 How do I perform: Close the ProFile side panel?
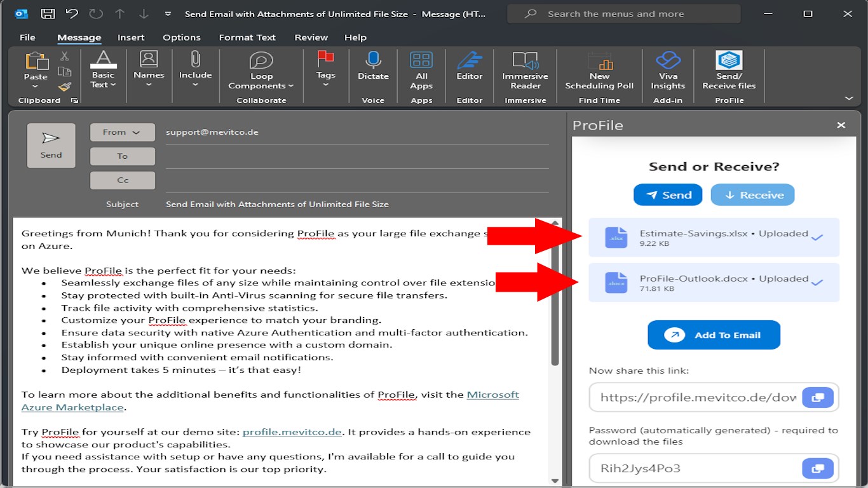pyautogui.click(x=841, y=125)
